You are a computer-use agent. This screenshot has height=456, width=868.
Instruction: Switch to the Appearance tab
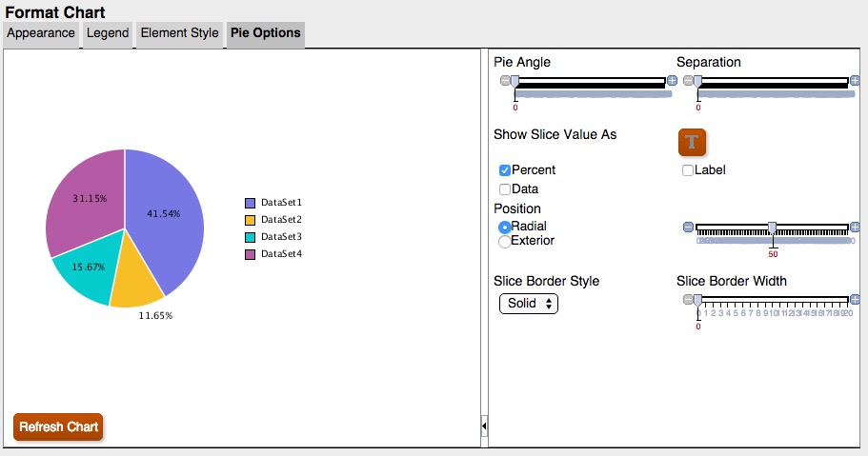point(41,33)
